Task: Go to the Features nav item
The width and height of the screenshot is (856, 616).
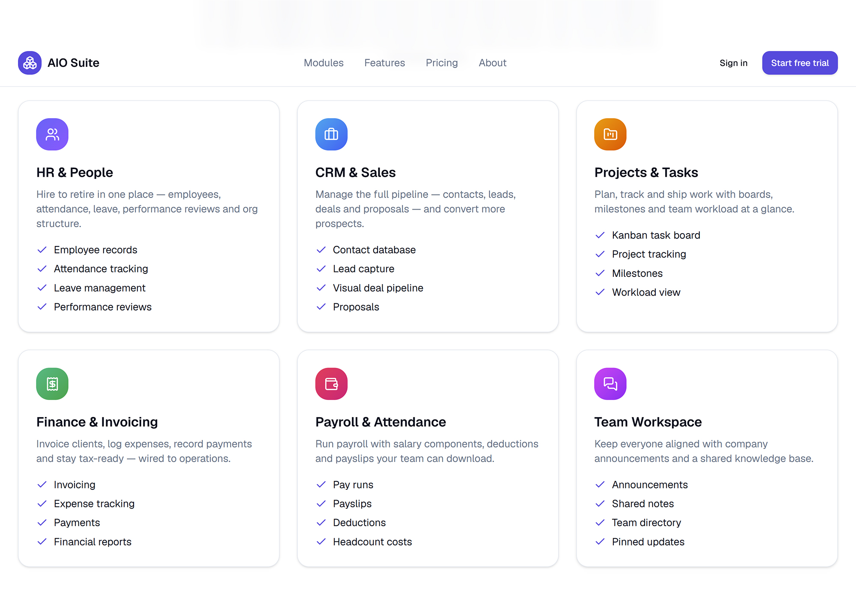Action: click(x=384, y=63)
